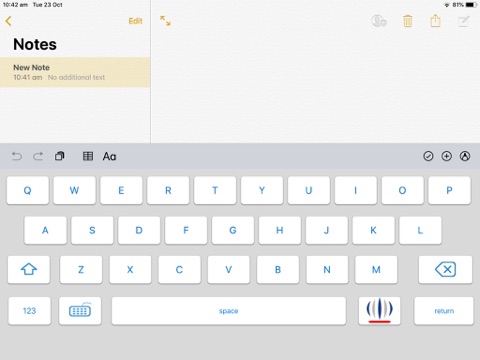Switch to the 123 numbers keyboard
This screenshot has height=360, width=480.
(x=29, y=311)
